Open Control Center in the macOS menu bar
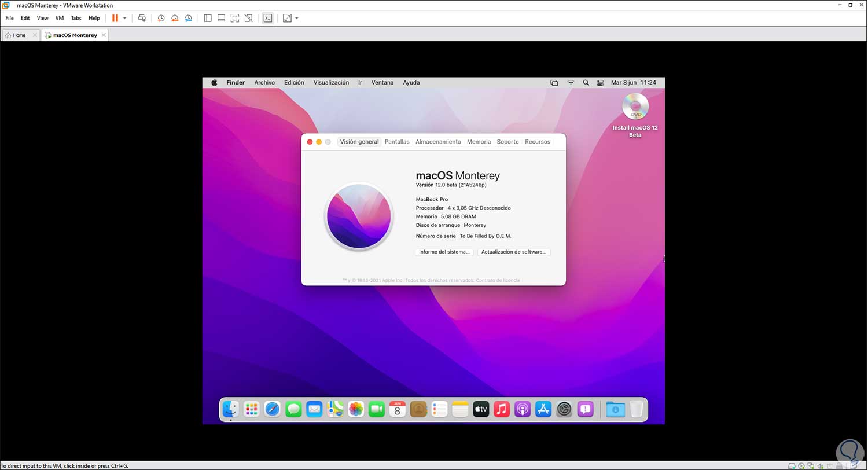This screenshot has height=470, width=868. coord(599,83)
